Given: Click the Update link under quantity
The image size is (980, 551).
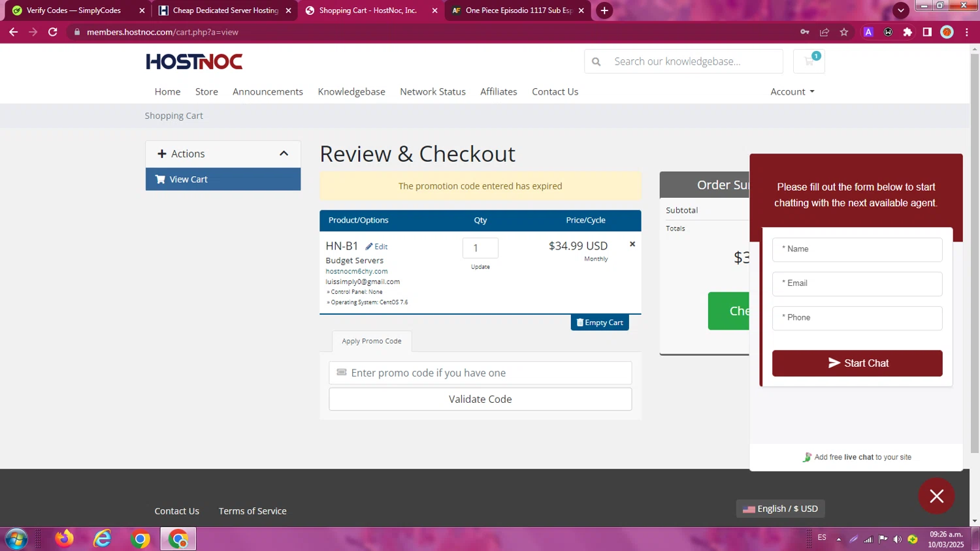Looking at the screenshot, I should (x=480, y=267).
